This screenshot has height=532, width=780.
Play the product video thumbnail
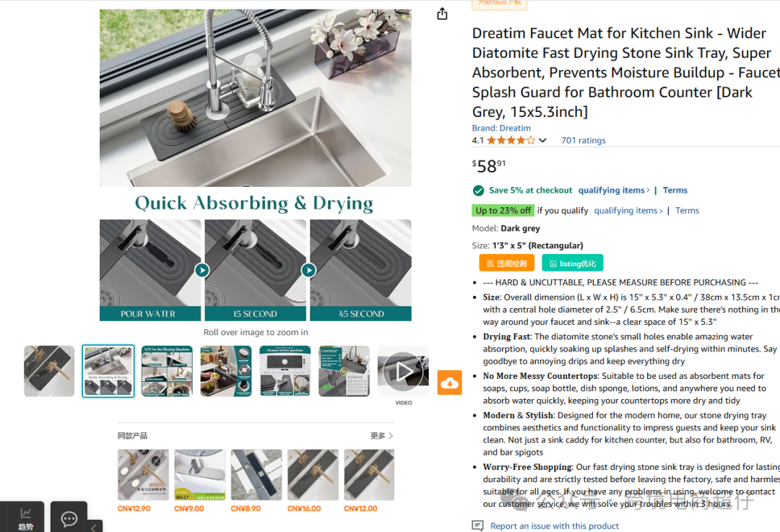tap(404, 372)
